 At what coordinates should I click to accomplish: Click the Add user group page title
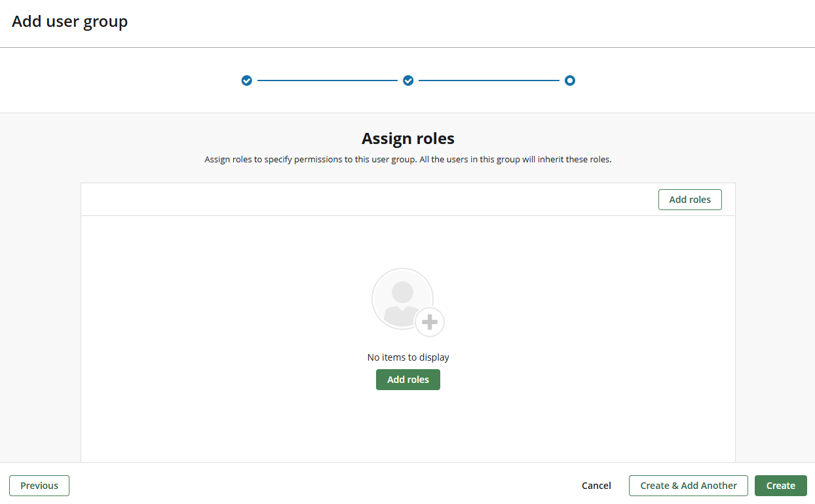70,22
